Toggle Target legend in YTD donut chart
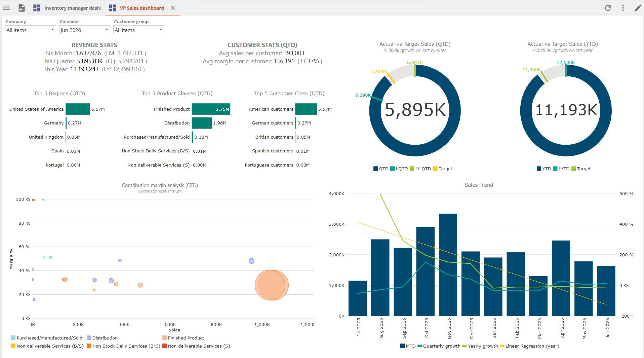The width and height of the screenshot is (644, 358). (x=581, y=169)
